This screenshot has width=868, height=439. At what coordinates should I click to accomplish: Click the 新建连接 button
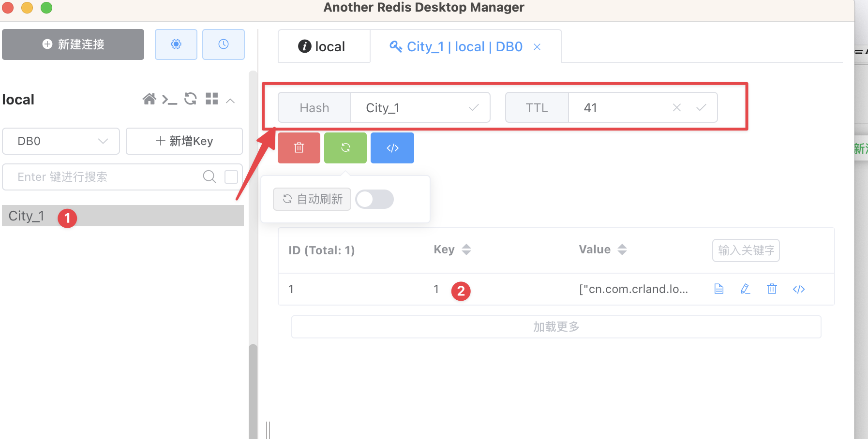pyautogui.click(x=73, y=44)
